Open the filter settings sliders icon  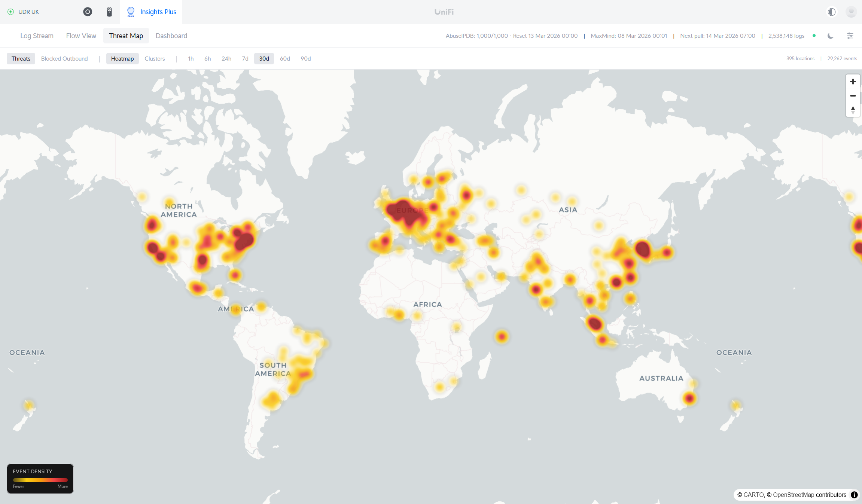click(x=850, y=36)
